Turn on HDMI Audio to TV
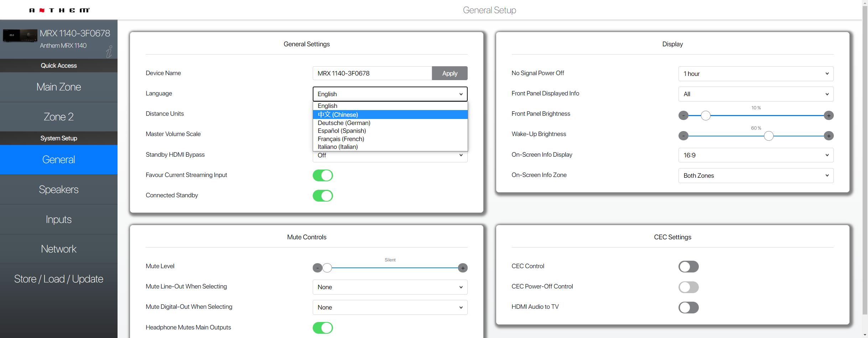 (688, 307)
